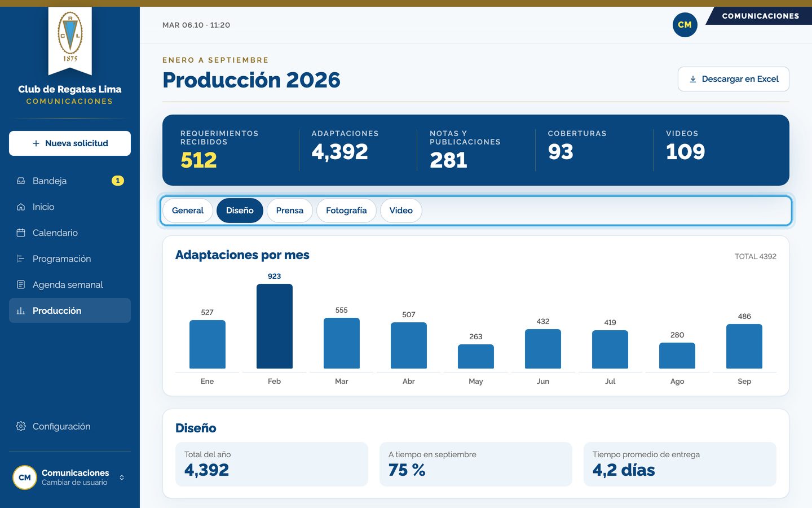Open the Calendario calendar icon
Screen dimensions: 812x508
pos(21,233)
